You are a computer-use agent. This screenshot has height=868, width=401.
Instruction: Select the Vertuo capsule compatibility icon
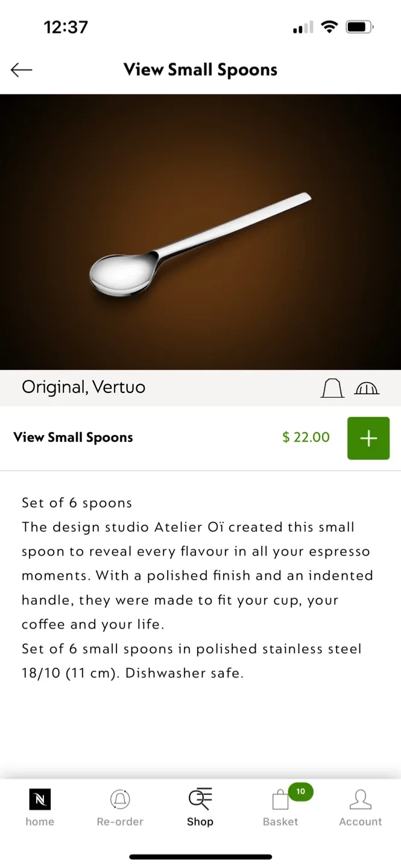click(367, 388)
